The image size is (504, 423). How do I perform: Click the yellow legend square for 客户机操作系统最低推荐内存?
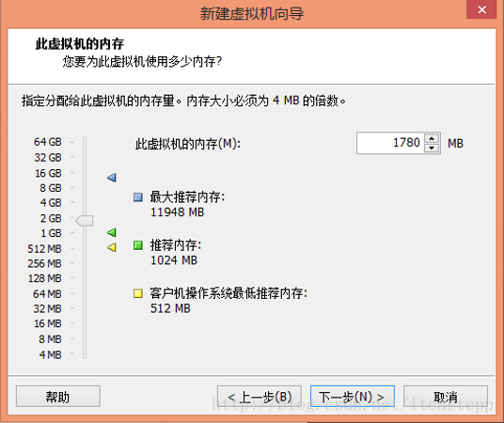click(x=138, y=293)
